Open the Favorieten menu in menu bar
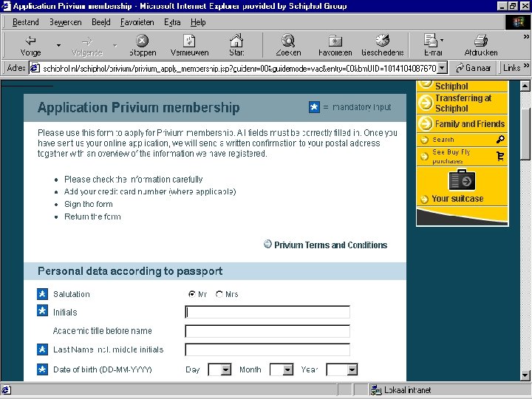 [137, 22]
